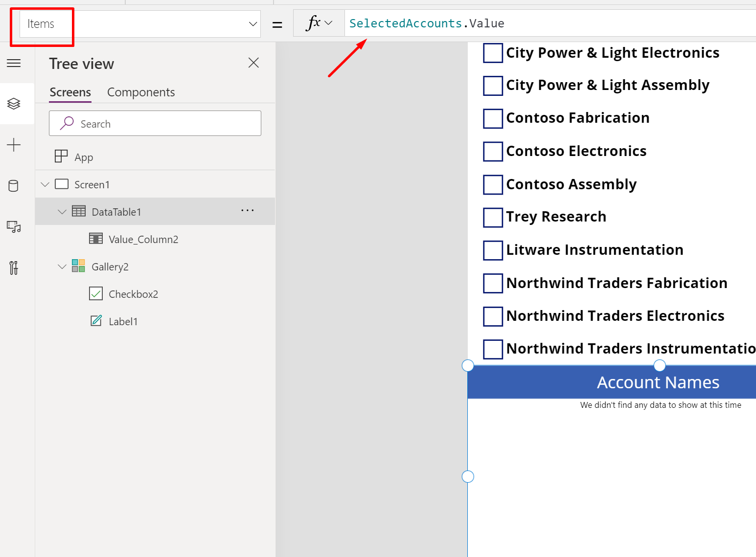Close the Tree view panel
The height and width of the screenshot is (557, 756).
[253, 63]
